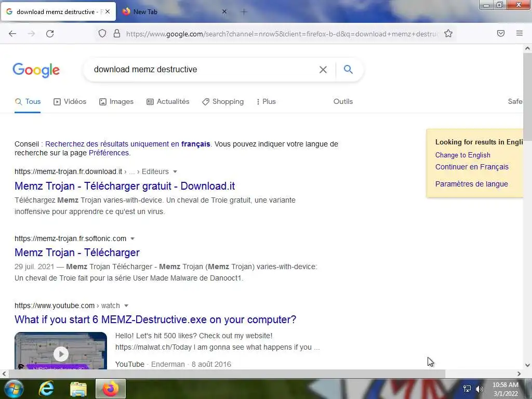Image resolution: width=532 pixels, height=399 pixels.
Task: Go back to the previous page
Action: click(x=12, y=34)
